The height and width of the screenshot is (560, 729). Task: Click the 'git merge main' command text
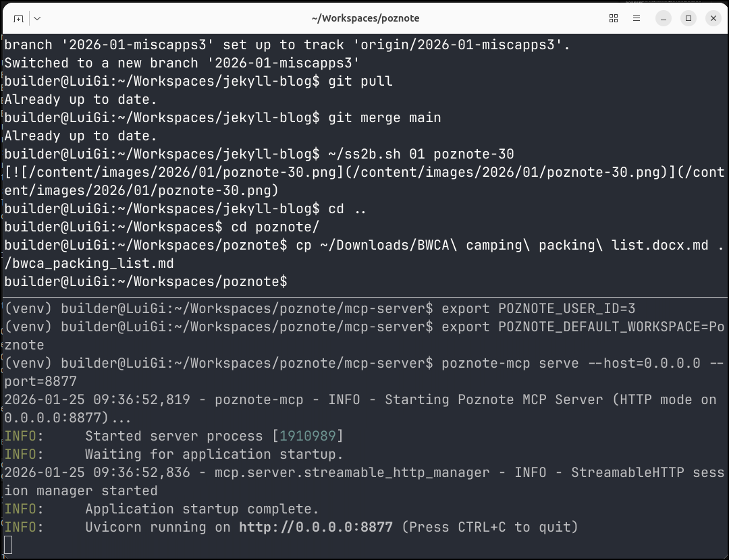pos(385,117)
